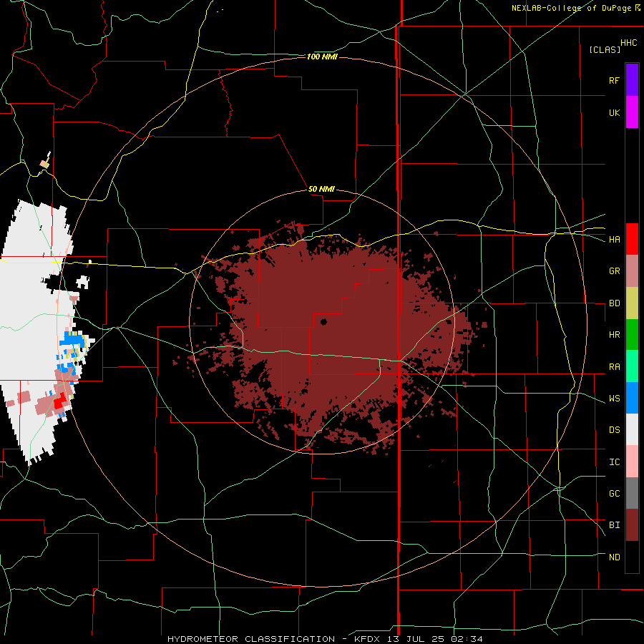Click the NEXLAB-College of DuPage credit text

pyautogui.click(x=571, y=8)
